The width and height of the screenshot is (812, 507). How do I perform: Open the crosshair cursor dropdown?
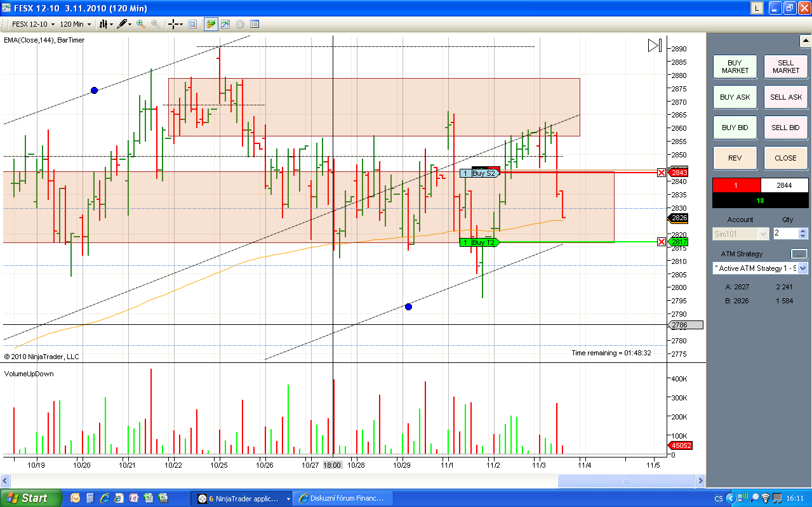pos(175,24)
